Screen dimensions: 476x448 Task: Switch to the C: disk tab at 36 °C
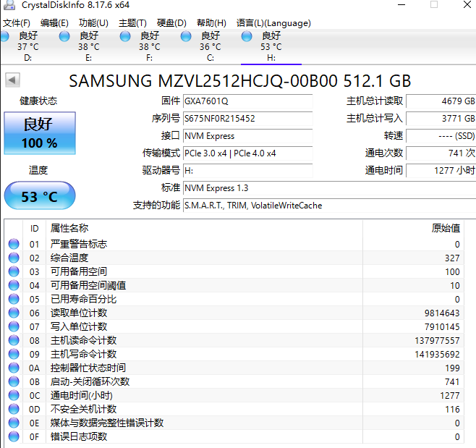point(211,46)
